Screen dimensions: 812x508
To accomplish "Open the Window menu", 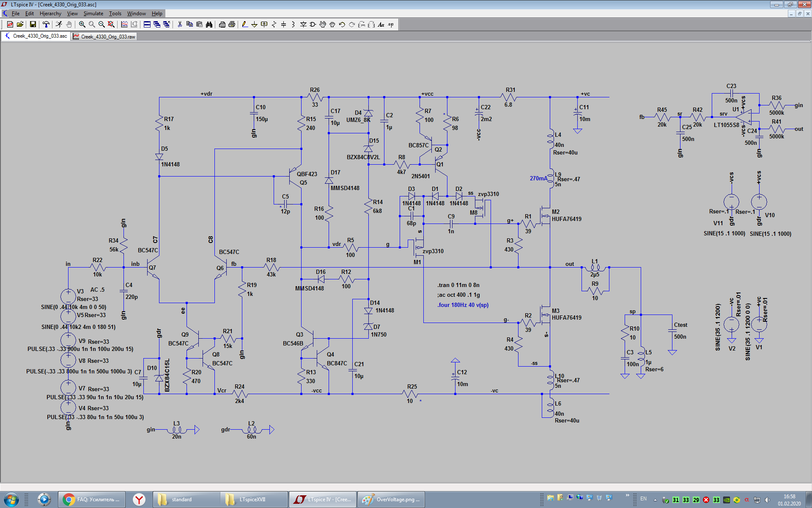I will click(136, 14).
